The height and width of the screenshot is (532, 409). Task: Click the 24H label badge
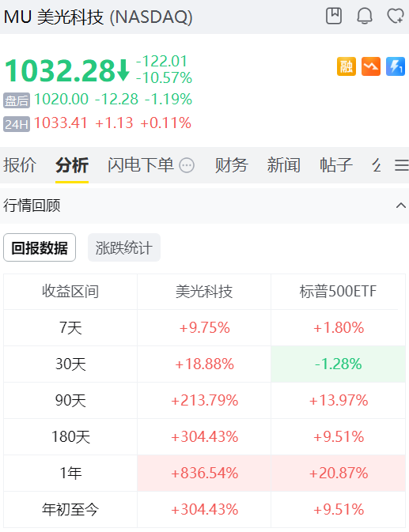(x=17, y=124)
